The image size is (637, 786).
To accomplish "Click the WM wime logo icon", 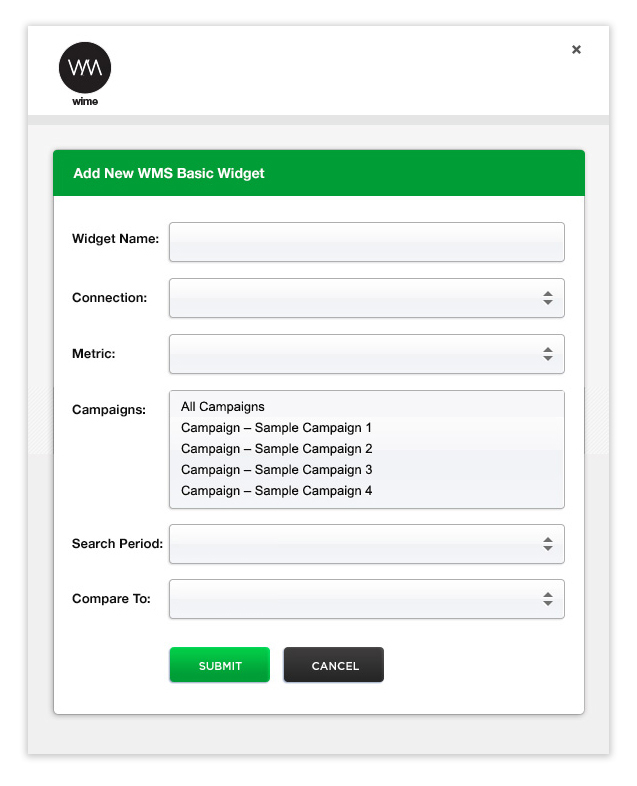I will coord(85,74).
